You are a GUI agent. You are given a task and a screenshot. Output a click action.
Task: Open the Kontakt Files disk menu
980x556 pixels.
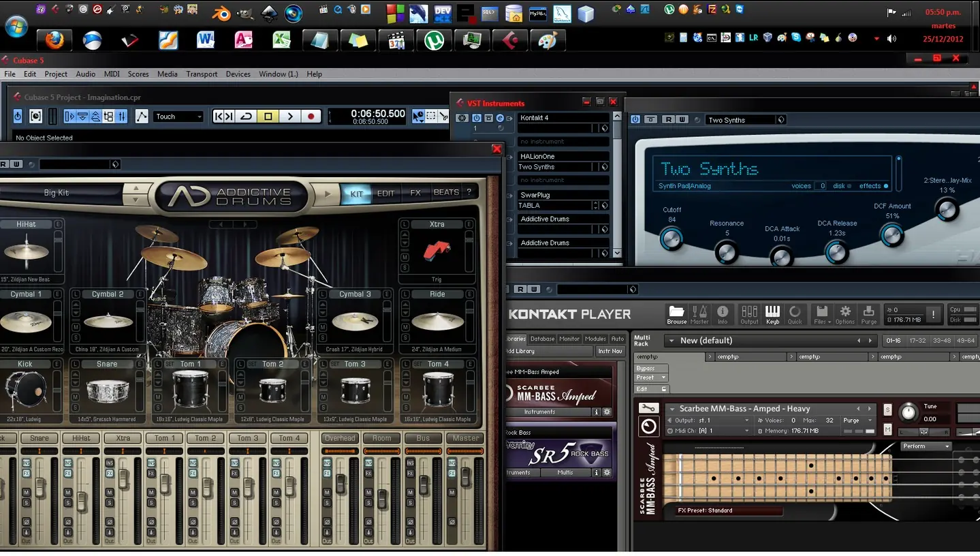[x=822, y=314]
